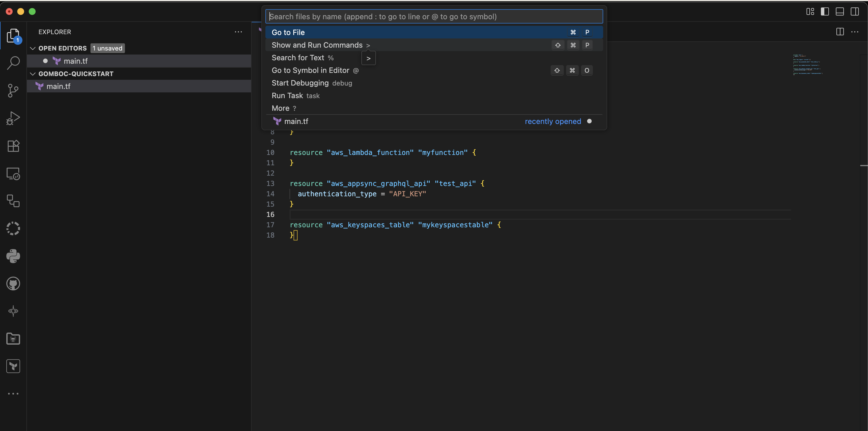Toggle Primary Side Bar visibility
Image resolution: width=868 pixels, height=431 pixels.
pyautogui.click(x=825, y=11)
